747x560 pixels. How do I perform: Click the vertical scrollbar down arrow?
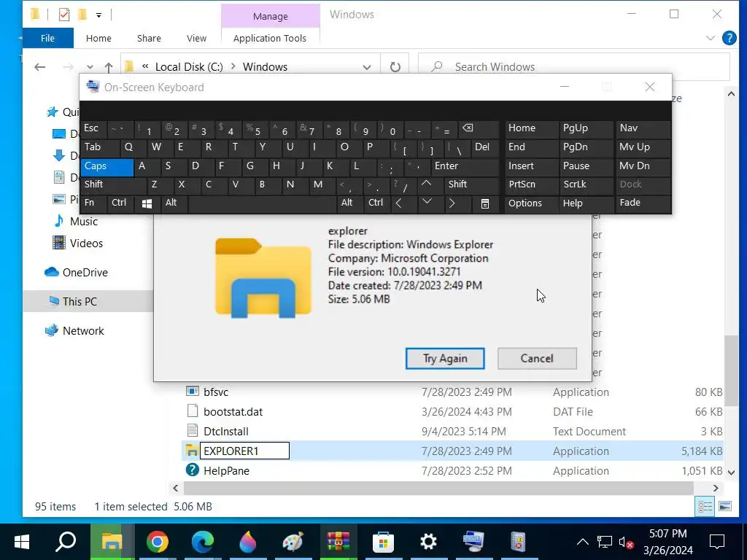pyautogui.click(x=731, y=472)
